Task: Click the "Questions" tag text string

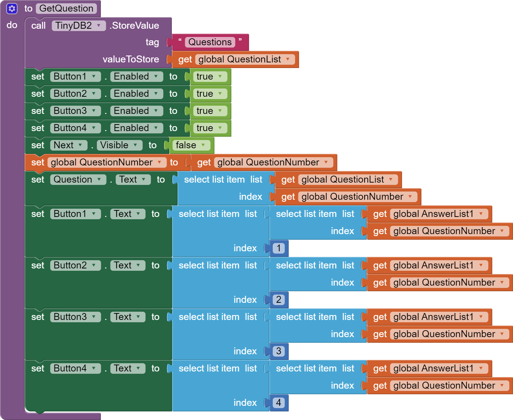Action: 210,42
